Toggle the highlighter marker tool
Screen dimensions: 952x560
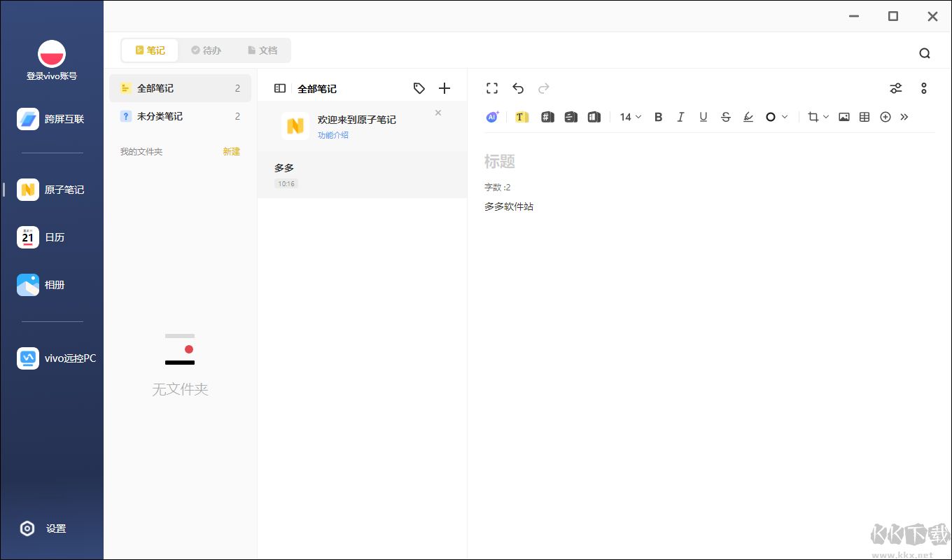click(748, 117)
